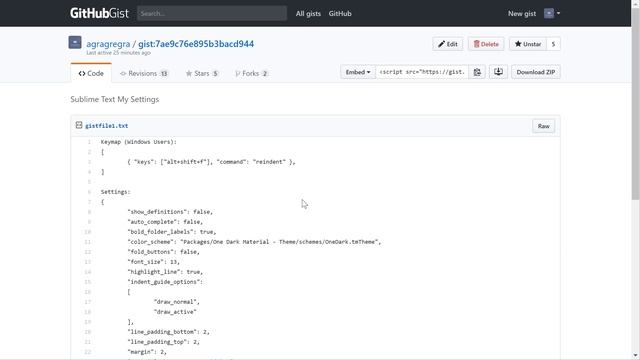Switch to the Stars tab
The height and width of the screenshot is (360, 640).
[x=202, y=73]
